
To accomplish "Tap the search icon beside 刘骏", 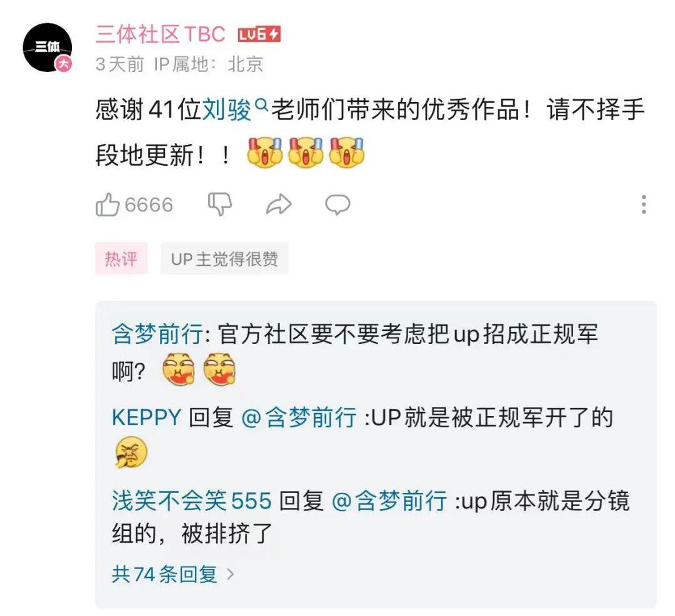I will pos(261,104).
